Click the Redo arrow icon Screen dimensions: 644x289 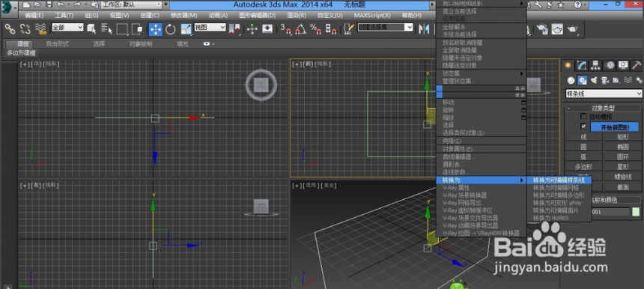click(x=77, y=5)
